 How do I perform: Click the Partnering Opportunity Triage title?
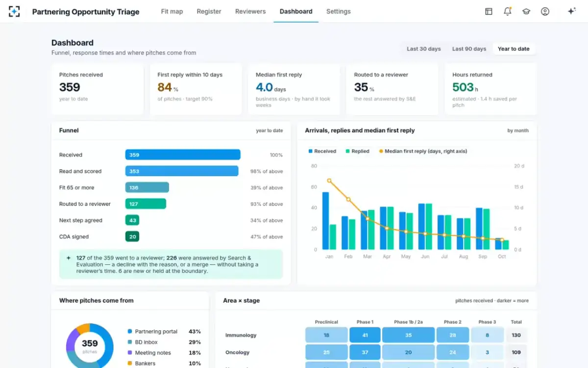click(86, 12)
